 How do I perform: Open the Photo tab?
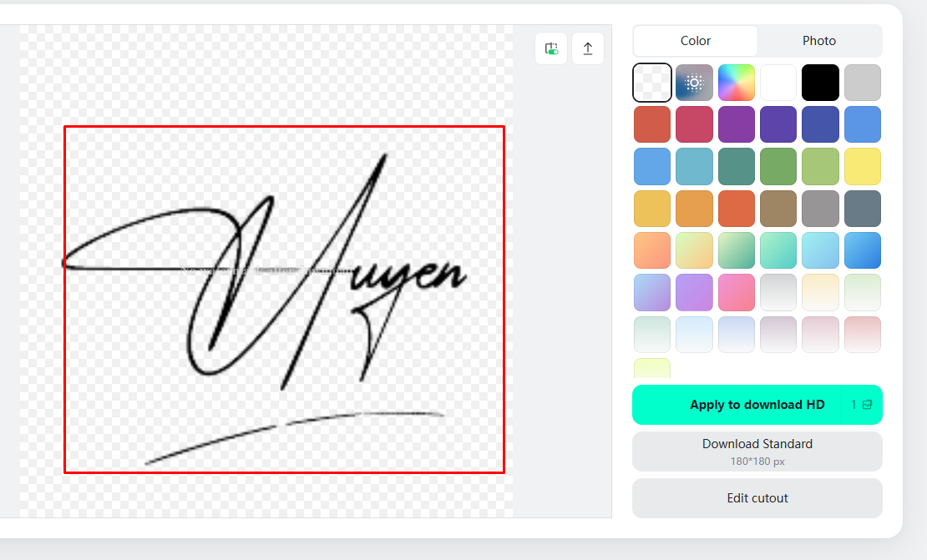coord(818,41)
